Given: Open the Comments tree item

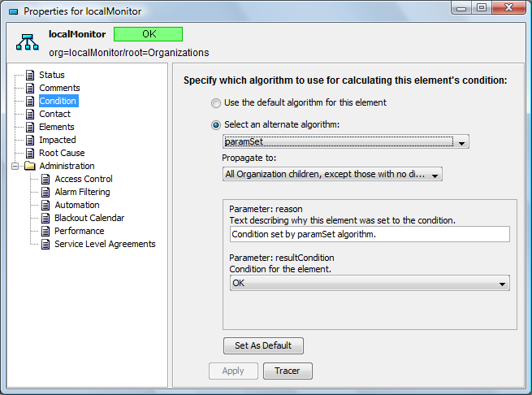Looking at the screenshot, I should click(59, 88).
